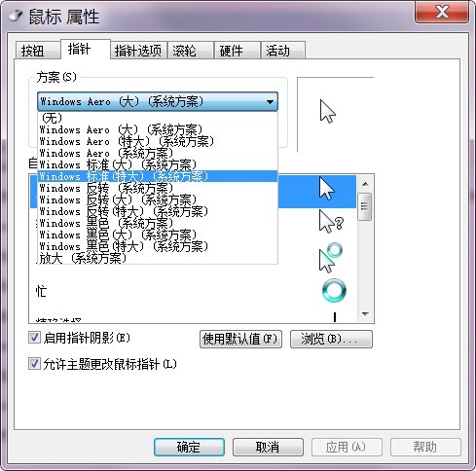Click the 应用(A) button
The height and width of the screenshot is (471, 476).
point(347,447)
